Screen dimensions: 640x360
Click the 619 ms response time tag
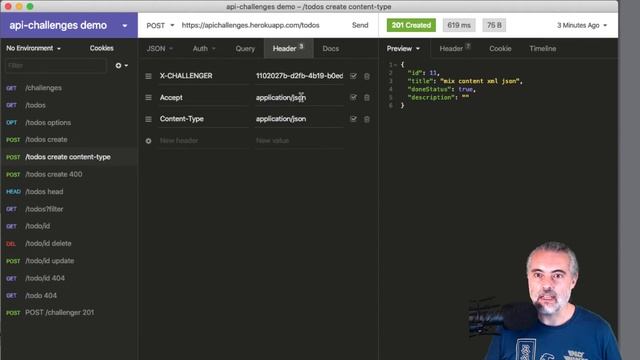pyautogui.click(x=459, y=25)
